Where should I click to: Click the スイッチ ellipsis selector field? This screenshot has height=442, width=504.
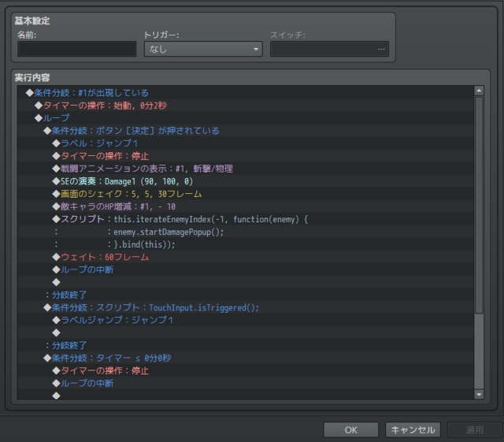[329, 49]
